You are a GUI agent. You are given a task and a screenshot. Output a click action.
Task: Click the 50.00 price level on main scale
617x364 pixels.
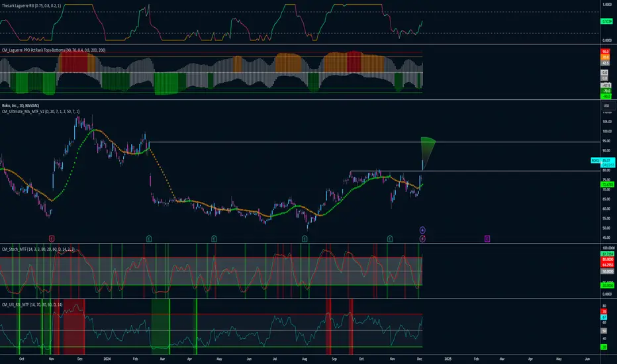[x=607, y=228]
